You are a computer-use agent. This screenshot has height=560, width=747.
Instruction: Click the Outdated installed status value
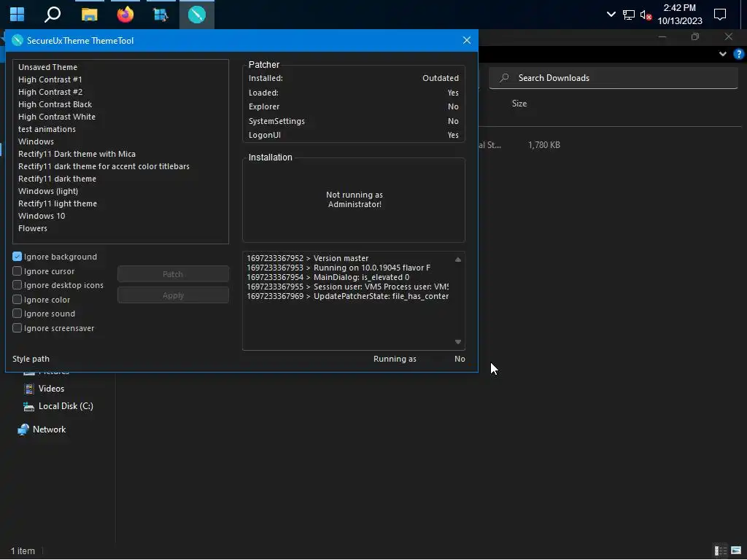pos(440,78)
